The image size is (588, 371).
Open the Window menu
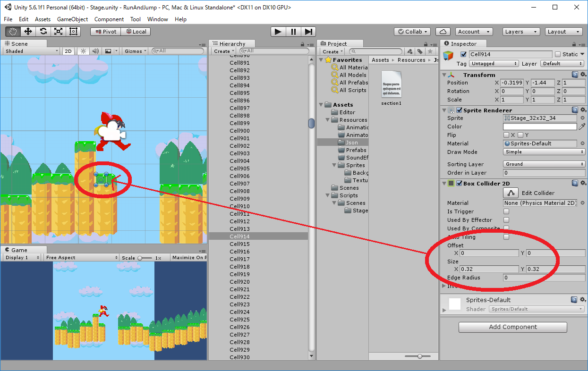(x=157, y=19)
